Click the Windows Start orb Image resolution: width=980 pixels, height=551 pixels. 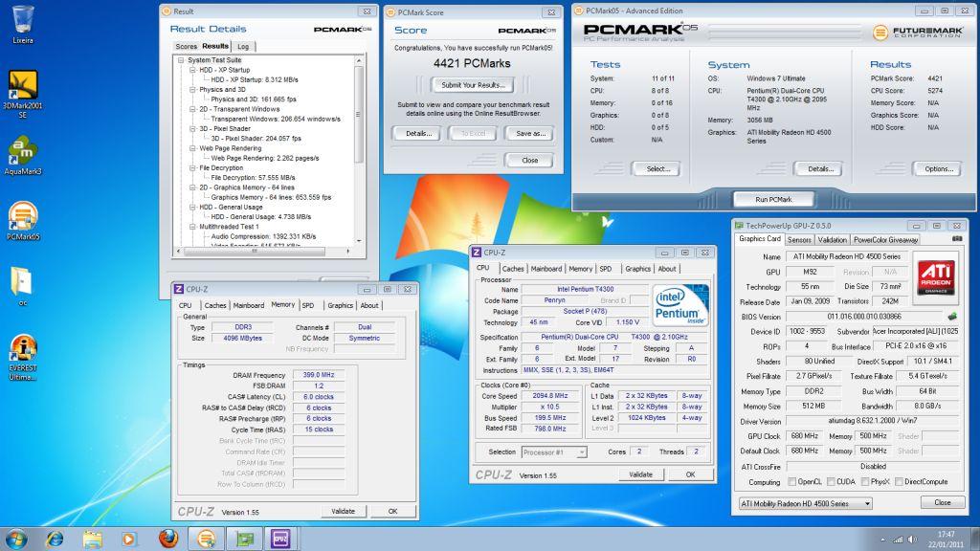[x=15, y=538]
